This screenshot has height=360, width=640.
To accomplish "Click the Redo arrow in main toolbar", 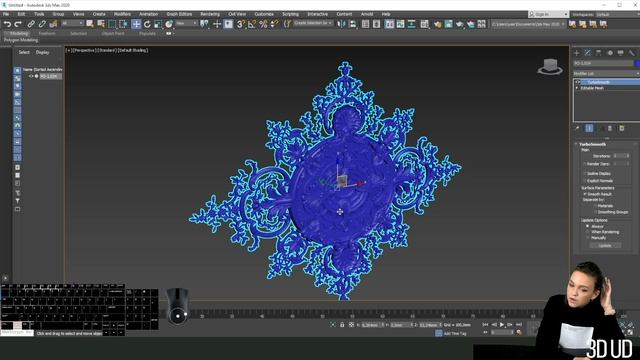I will (18, 24).
